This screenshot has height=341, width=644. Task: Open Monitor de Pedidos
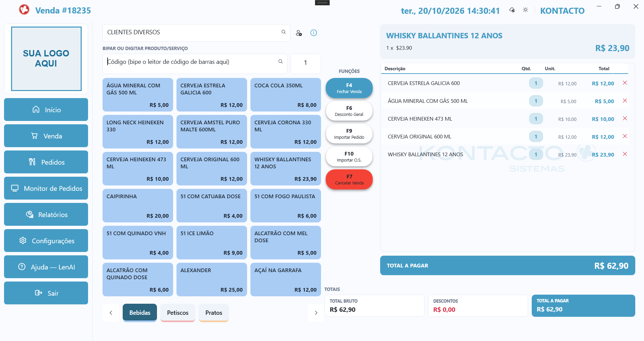[x=46, y=188]
